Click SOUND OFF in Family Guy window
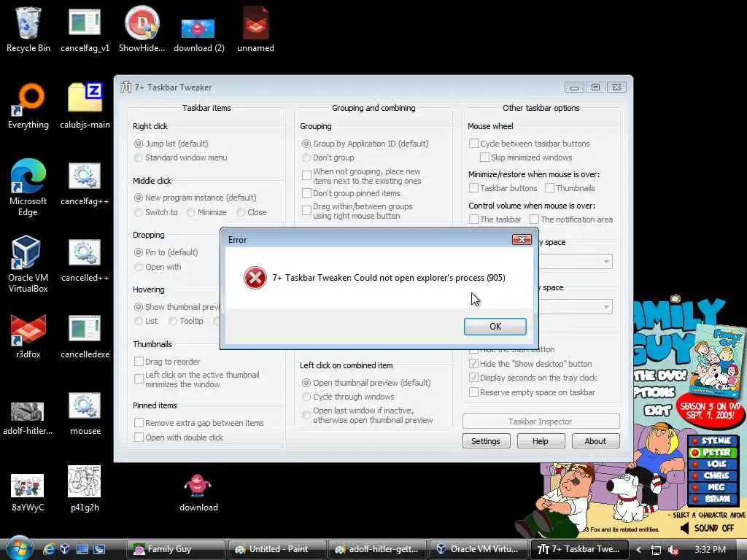The height and width of the screenshot is (560, 747). 708,528
